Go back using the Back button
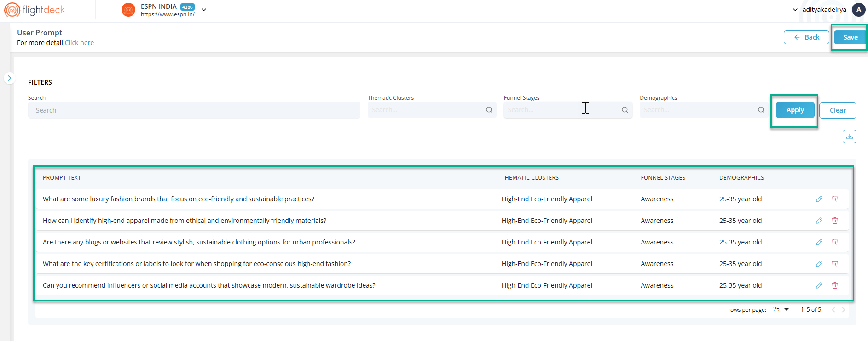This screenshot has width=868, height=341. [806, 37]
